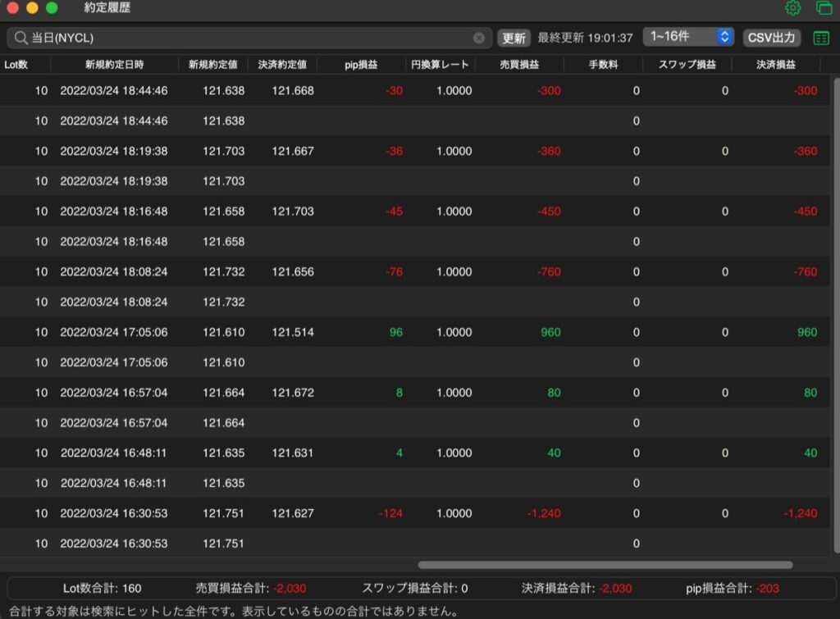Viewport: 840px width, 619px height.
Task: Click the vertical scrollbar beside the table
Action: pos(837,316)
